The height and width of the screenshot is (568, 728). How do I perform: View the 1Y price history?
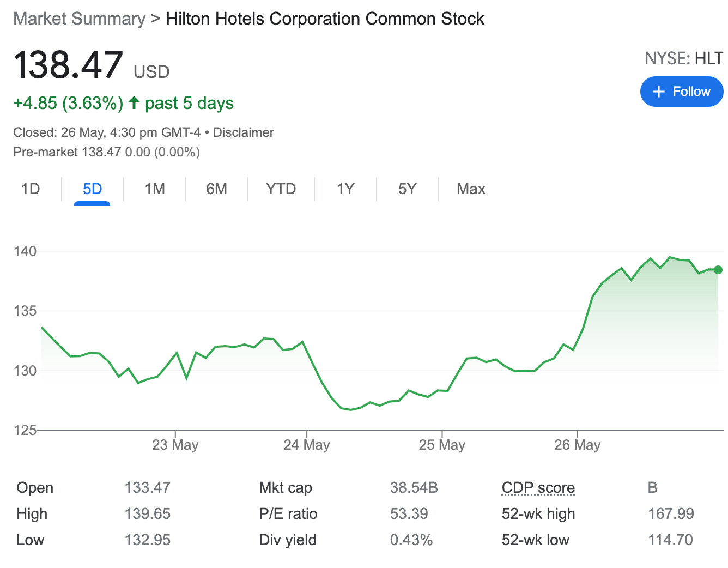click(345, 189)
